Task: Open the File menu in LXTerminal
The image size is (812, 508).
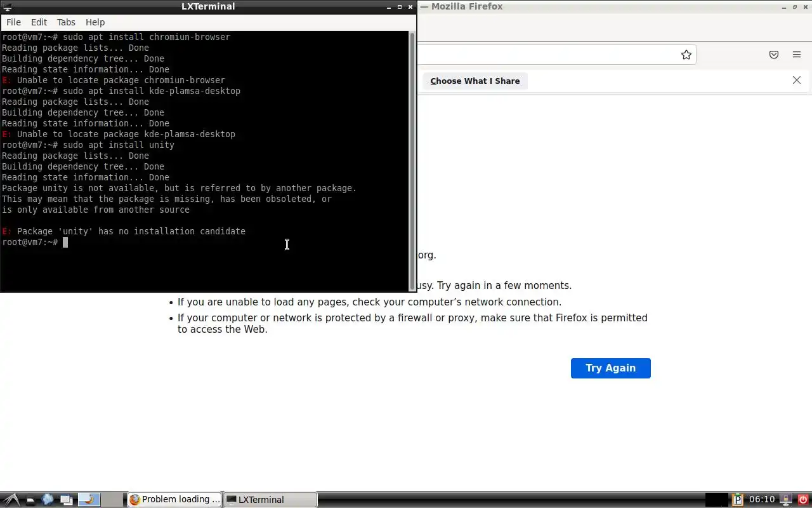Action: point(13,22)
